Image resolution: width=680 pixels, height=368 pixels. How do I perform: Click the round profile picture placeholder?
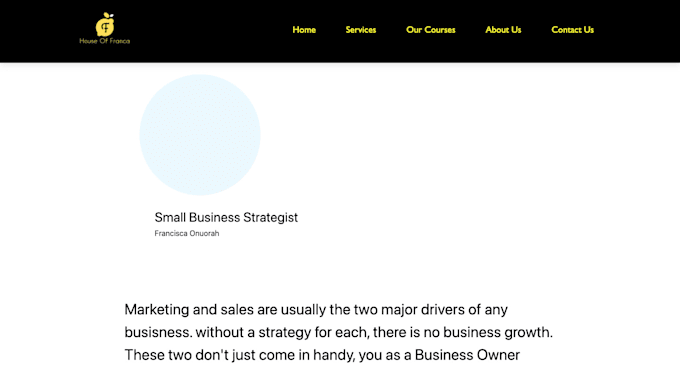[x=200, y=135]
